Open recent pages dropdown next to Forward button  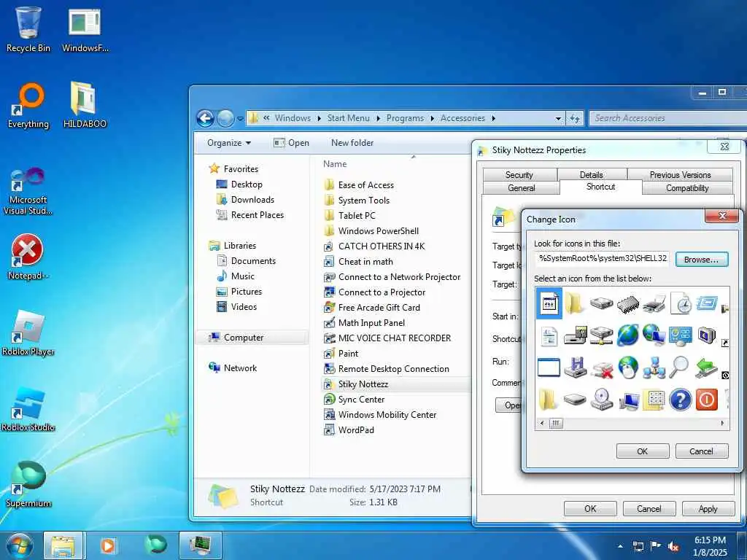click(x=240, y=119)
